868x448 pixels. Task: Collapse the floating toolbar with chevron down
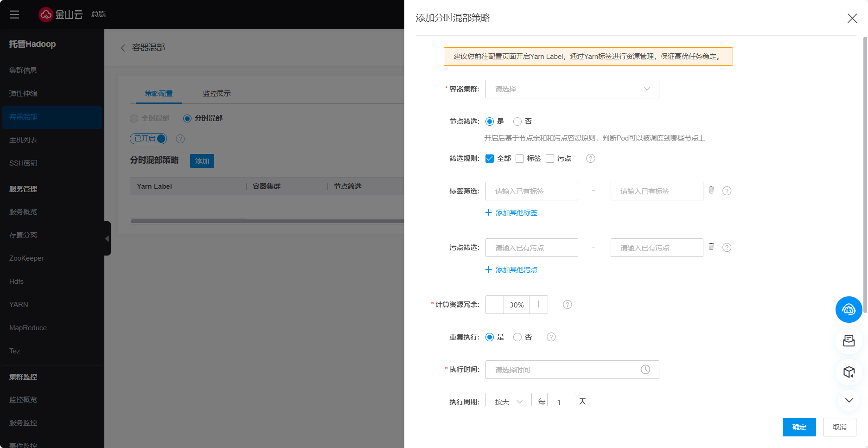(x=849, y=400)
